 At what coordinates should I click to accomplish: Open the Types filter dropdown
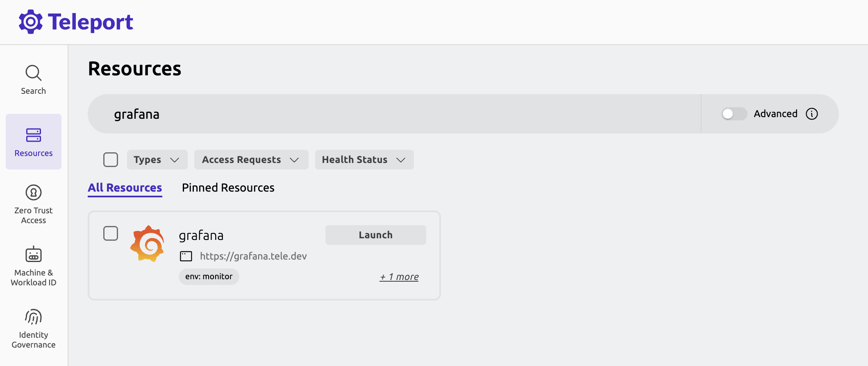[x=157, y=160]
